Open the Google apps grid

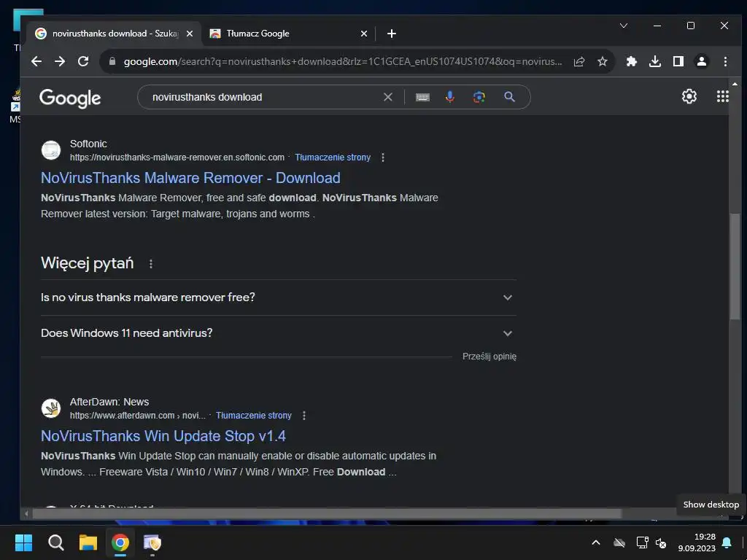tap(723, 97)
